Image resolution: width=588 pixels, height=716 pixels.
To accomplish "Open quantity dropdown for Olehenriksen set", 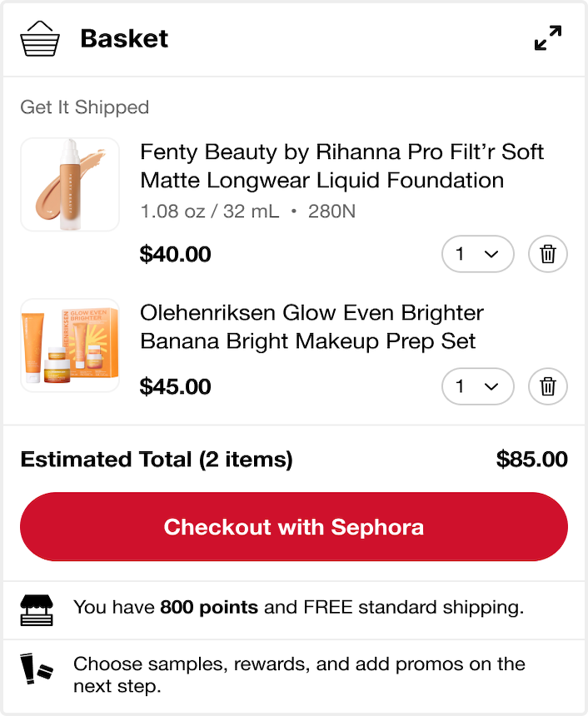I will (477, 386).
